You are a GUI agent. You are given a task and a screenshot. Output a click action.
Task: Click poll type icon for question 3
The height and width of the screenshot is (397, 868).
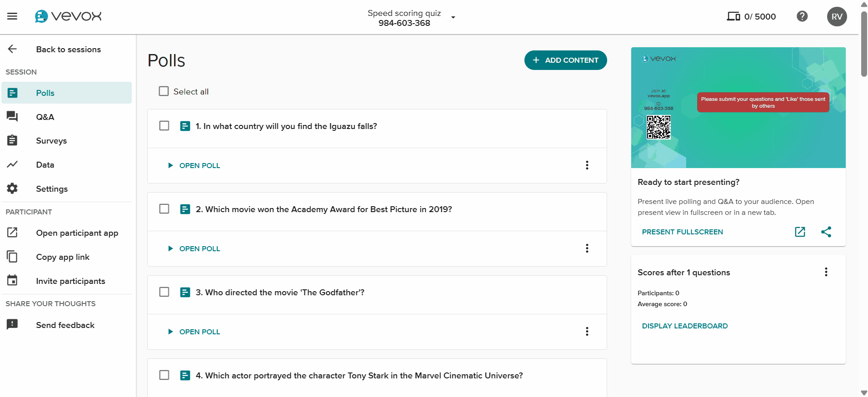point(185,293)
